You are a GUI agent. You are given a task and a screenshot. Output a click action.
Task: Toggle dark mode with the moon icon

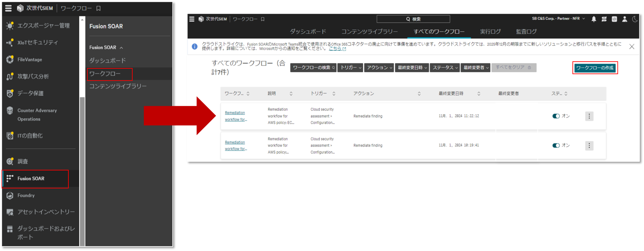[635, 19]
